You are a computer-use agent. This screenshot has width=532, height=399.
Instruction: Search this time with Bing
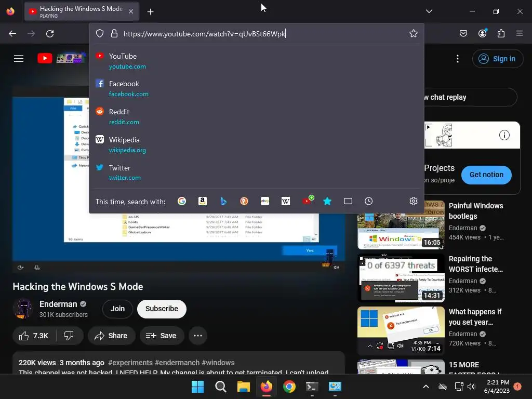coord(223,201)
